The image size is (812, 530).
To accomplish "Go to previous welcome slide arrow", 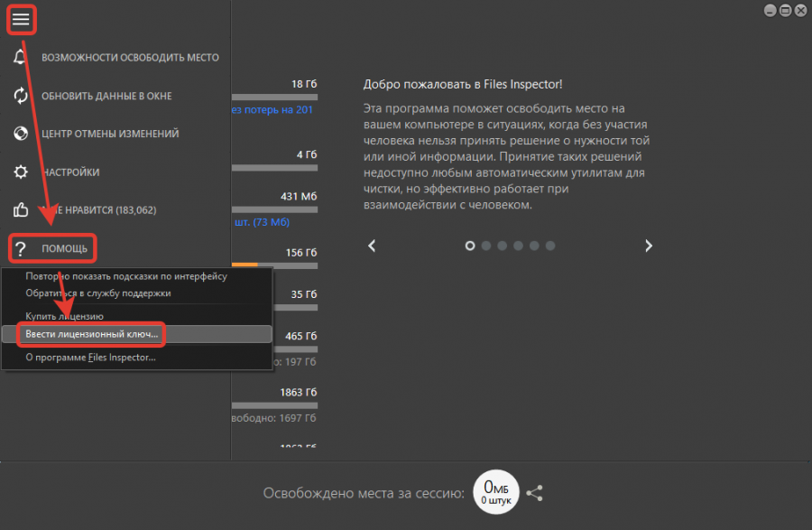I will pyautogui.click(x=372, y=246).
